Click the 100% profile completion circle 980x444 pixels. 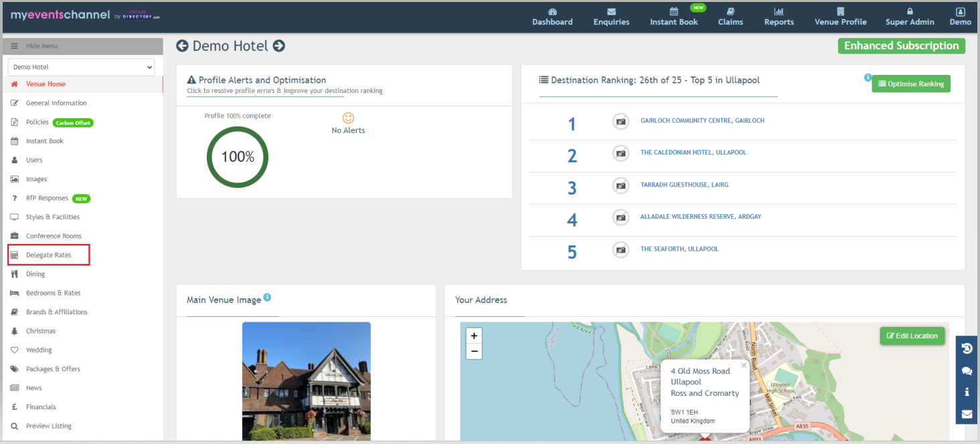pyautogui.click(x=238, y=157)
